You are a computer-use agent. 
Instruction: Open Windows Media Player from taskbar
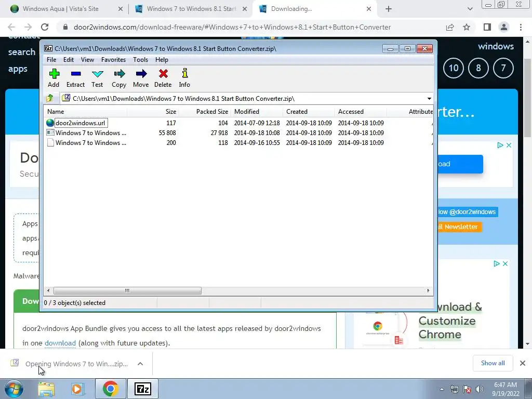tap(78, 389)
